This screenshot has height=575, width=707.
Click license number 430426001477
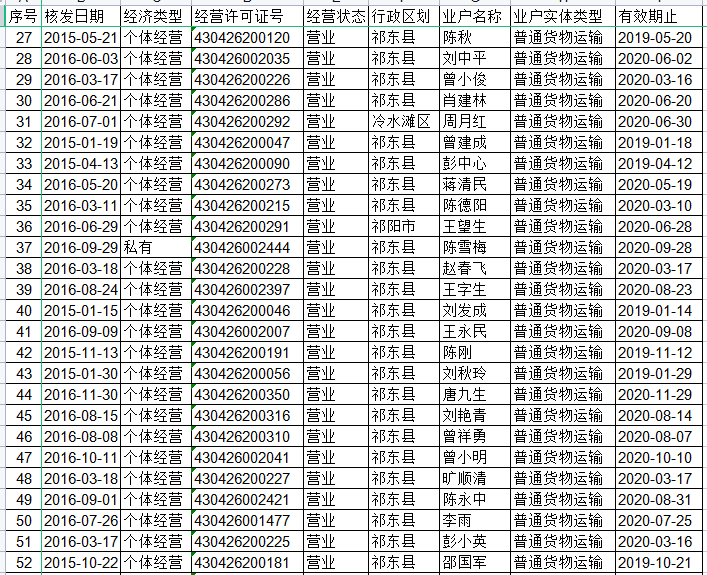pos(241,520)
